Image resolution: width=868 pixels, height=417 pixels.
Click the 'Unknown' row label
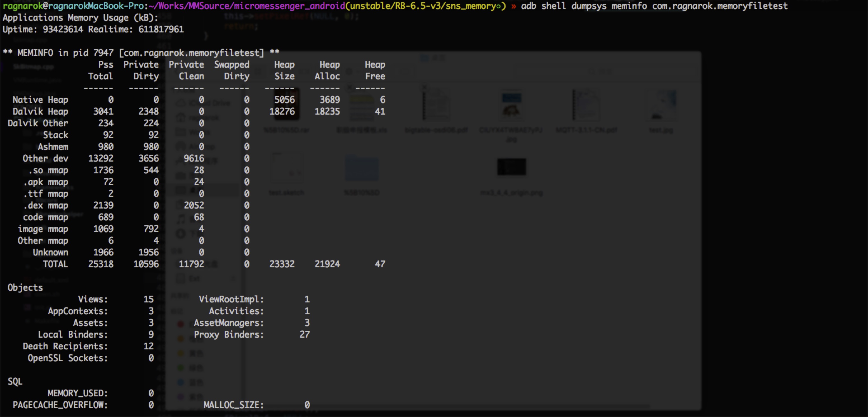click(x=51, y=252)
